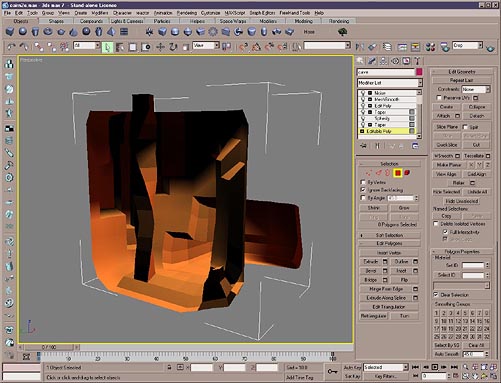Image resolution: width=501 pixels, height=383 pixels.
Task: Enable the By Vertex checkbox
Action: pos(363,182)
